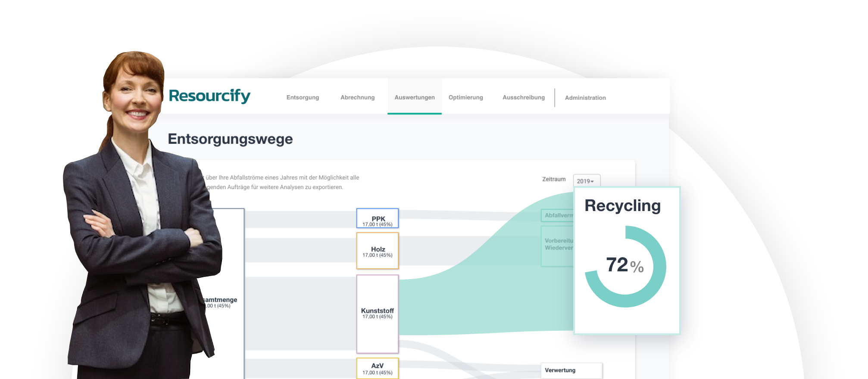Open the Administration menu
Screen dimensions: 868x379
coord(585,98)
